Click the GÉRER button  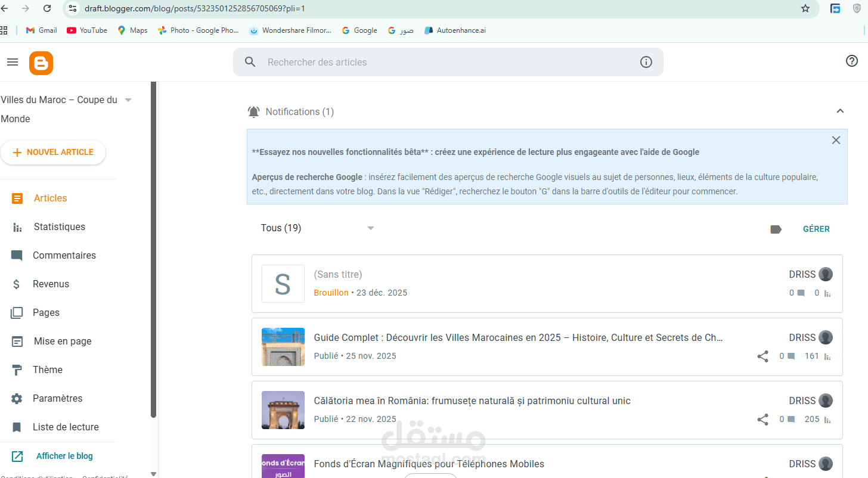tap(816, 229)
